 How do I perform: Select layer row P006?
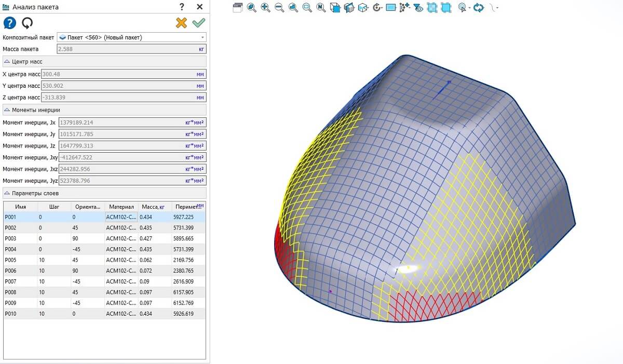coord(104,271)
